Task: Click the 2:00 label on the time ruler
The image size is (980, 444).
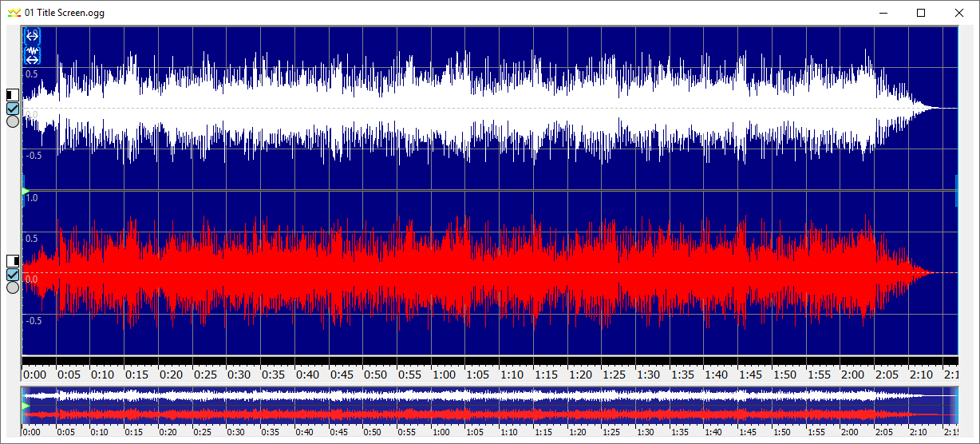Action: point(852,374)
